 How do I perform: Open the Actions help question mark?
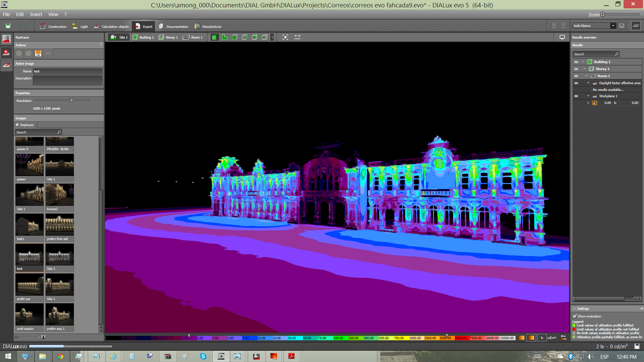(x=101, y=45)
